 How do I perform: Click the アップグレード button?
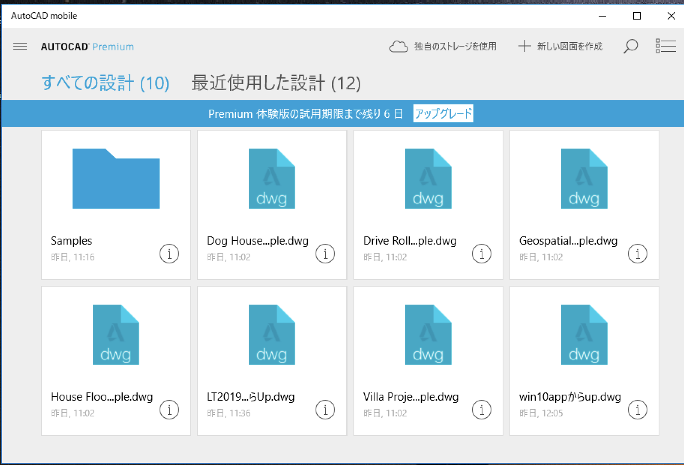(x=443, y=113)
